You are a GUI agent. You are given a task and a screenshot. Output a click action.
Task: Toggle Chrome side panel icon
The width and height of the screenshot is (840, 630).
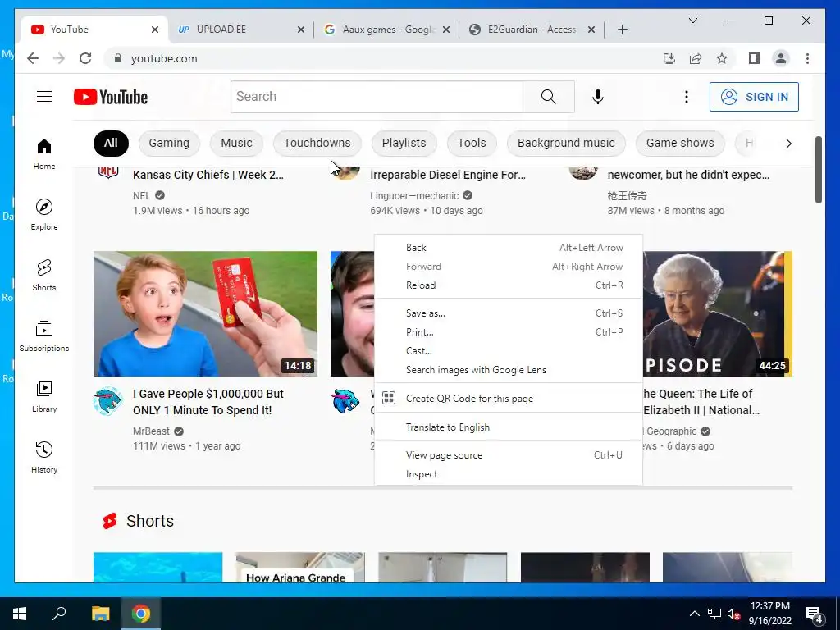(755, 58)
